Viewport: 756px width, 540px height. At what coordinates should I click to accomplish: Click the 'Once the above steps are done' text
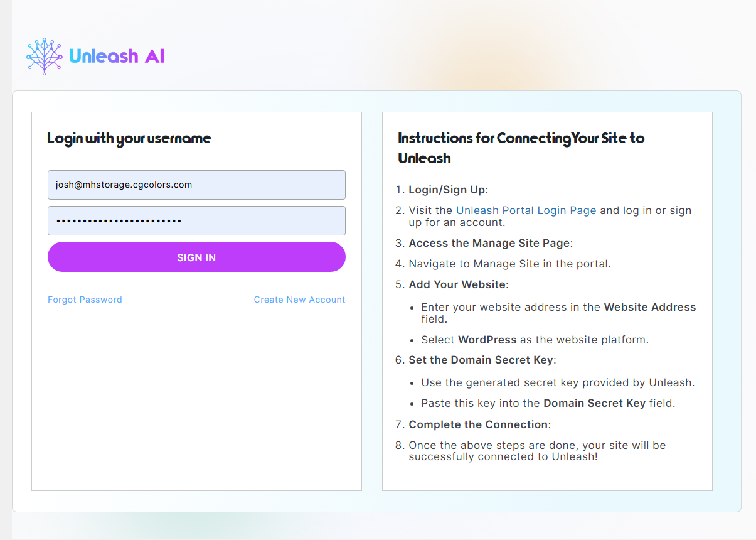[537, 451]
